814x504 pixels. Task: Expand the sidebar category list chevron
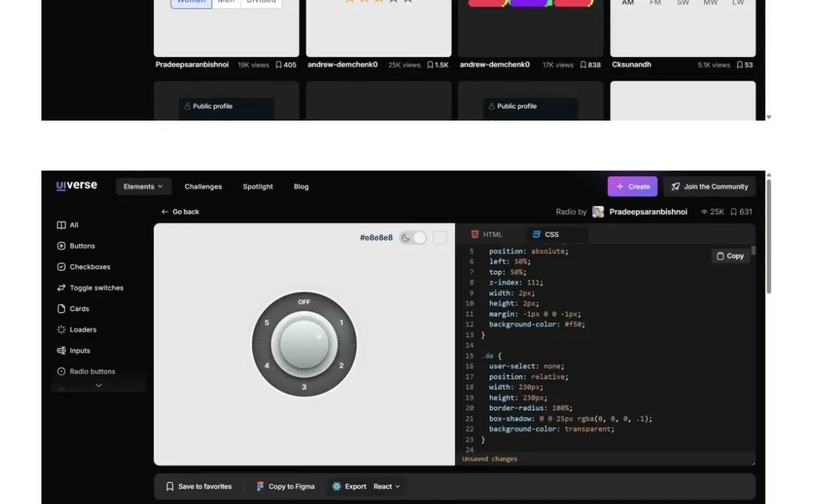click(99, 385)
